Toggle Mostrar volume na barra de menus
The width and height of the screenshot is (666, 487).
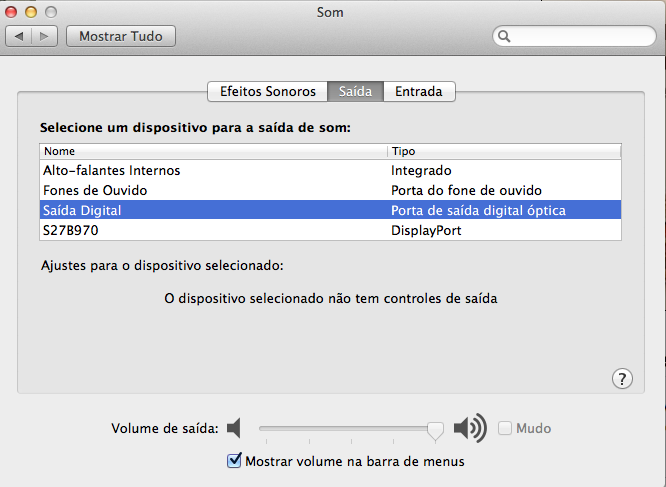(x=235, y=461)
